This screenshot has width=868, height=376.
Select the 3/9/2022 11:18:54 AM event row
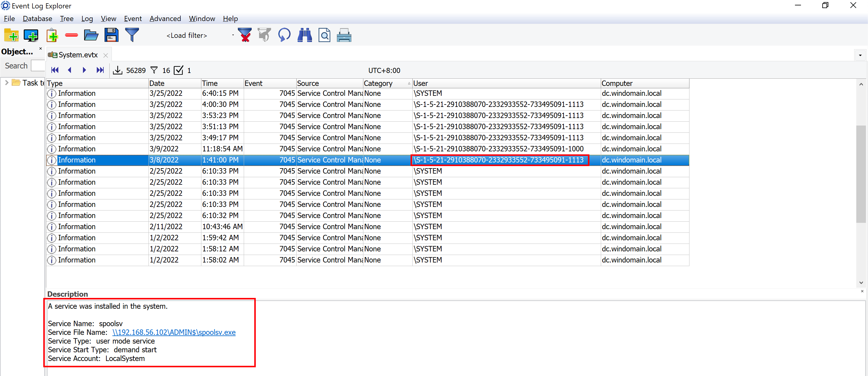click(x=368, y=149)
